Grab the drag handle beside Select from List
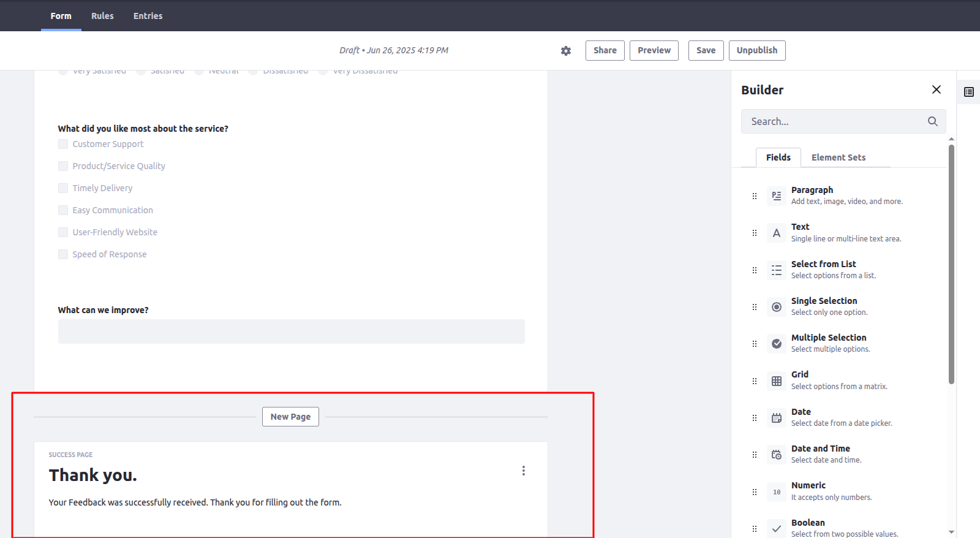 (x=755, y=270)
